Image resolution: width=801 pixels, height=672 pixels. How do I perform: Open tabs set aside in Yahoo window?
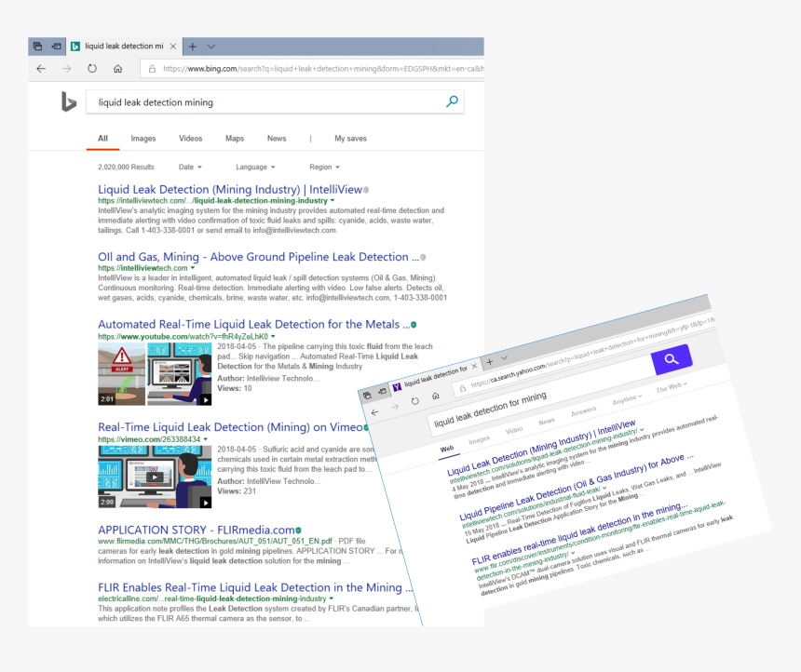(x=367, y=396)
